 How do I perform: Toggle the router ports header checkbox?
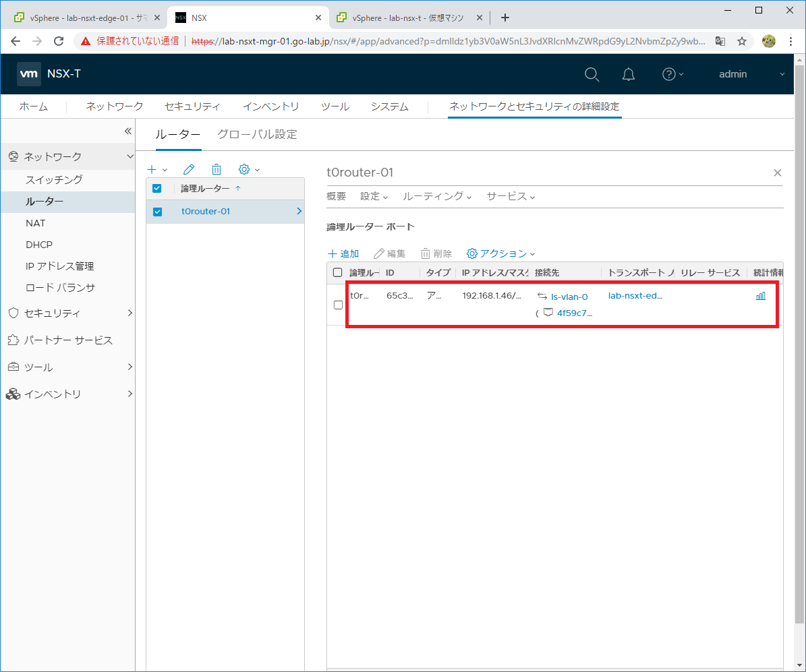tap(338, 273)
